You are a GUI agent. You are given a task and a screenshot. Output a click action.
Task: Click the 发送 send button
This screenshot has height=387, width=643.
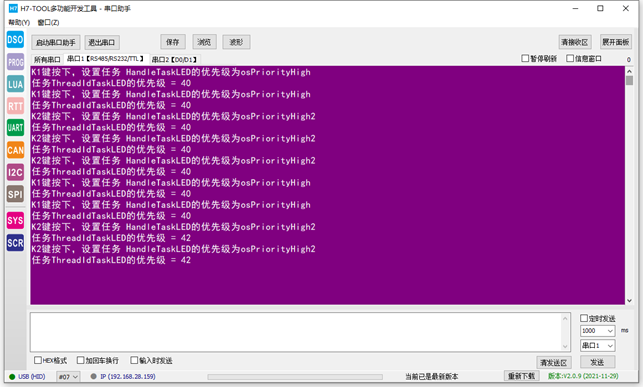click(597, 362)
